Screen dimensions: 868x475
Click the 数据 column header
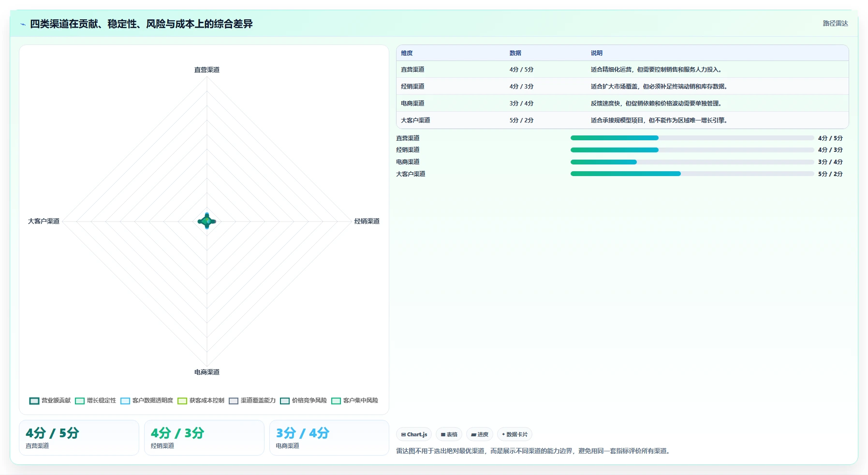click(515, 53)
